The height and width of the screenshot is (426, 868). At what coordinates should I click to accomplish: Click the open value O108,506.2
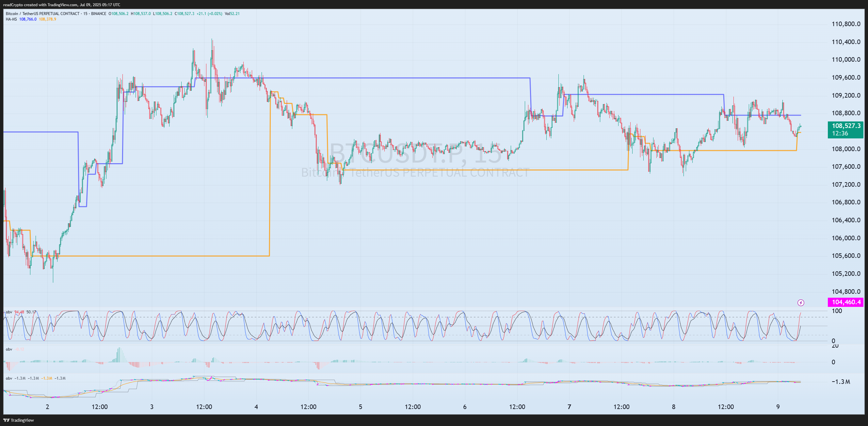click(x=118, y=14)
